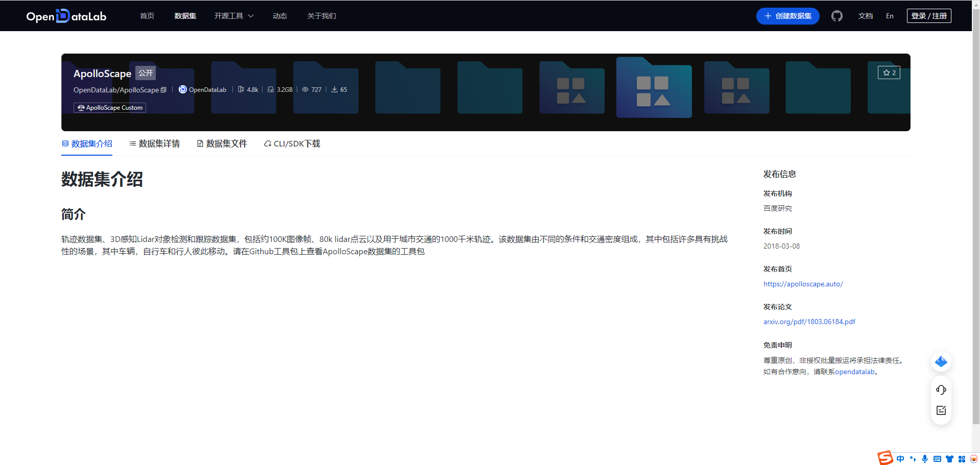The width and height of the screenshot is (980, 465).
Task: Open the GitHub icon link
Action: pos(836,16)
